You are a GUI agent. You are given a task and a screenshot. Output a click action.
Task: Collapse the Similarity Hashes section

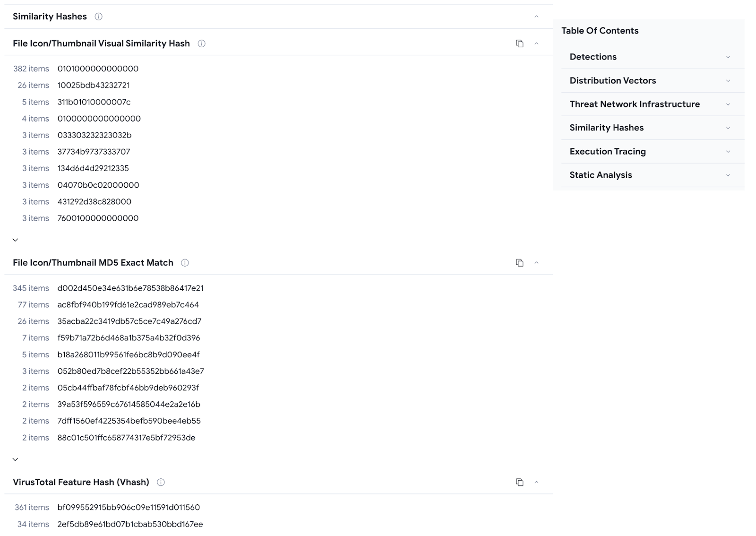[x=536, y=17]
